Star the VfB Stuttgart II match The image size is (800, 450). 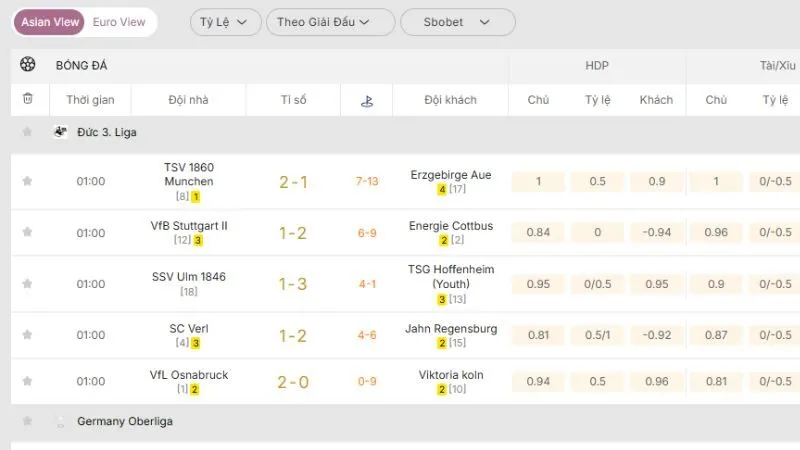pyautogui.click(x=27, y=232)
